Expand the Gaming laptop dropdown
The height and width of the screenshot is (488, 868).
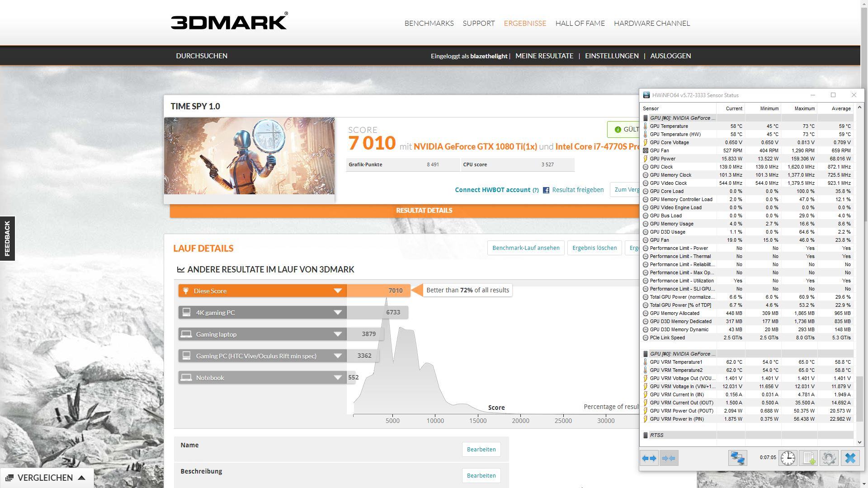(x=337, y=334)
